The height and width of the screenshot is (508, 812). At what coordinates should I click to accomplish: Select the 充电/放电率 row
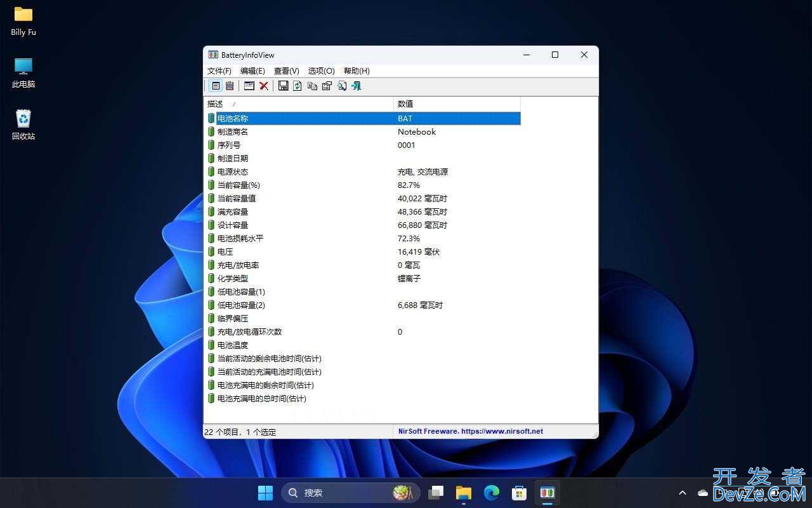(364, 265)
